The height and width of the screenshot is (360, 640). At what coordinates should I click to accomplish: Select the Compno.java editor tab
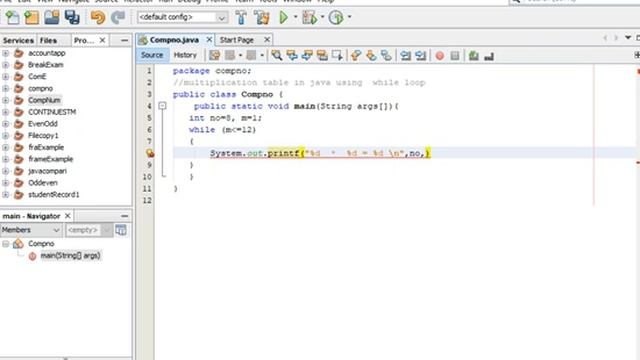(174, 40)
